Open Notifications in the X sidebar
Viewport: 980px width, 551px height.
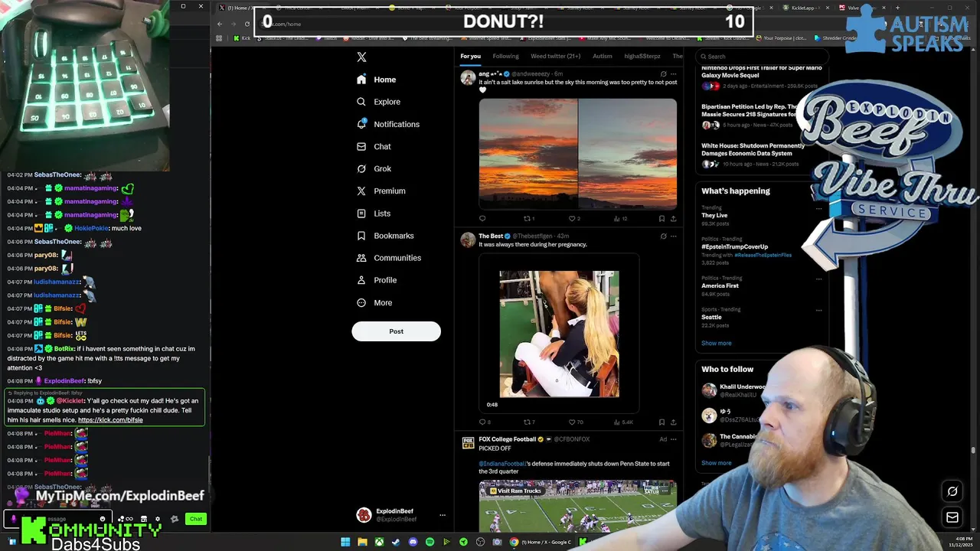[388, 124]
